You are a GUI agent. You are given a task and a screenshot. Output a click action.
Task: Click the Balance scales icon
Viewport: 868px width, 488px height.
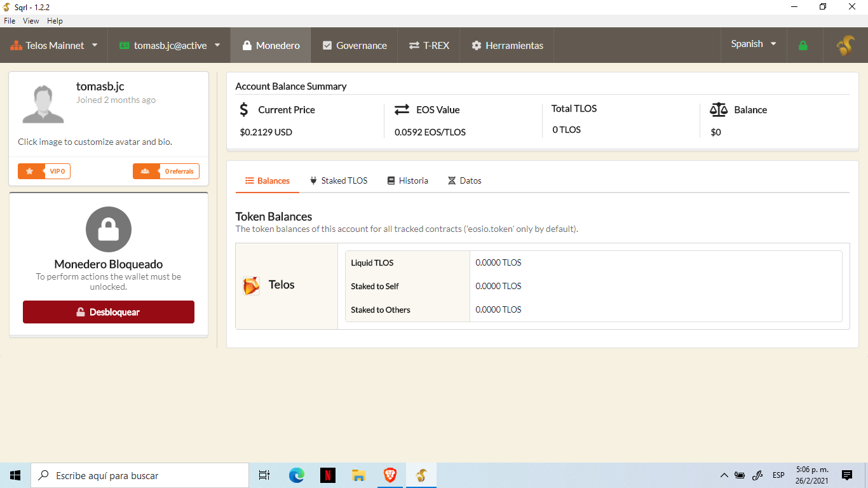pyautogui.click(x=719, y=109)
